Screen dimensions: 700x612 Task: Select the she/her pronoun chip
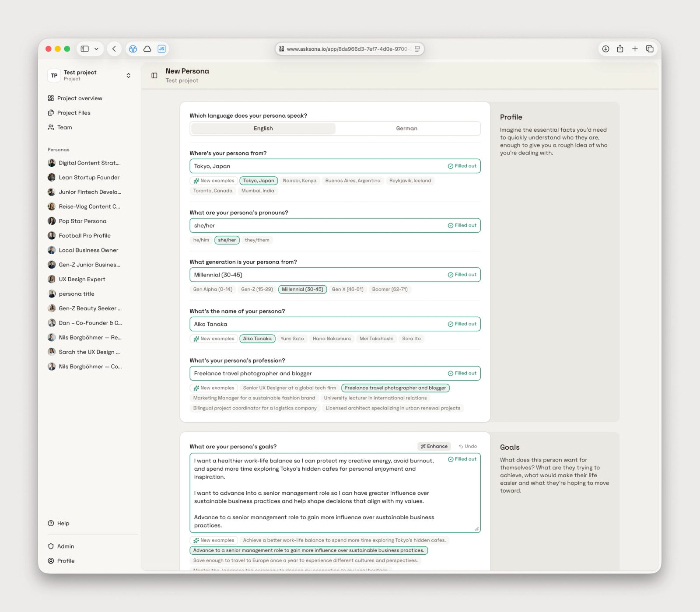pos(227,240)
